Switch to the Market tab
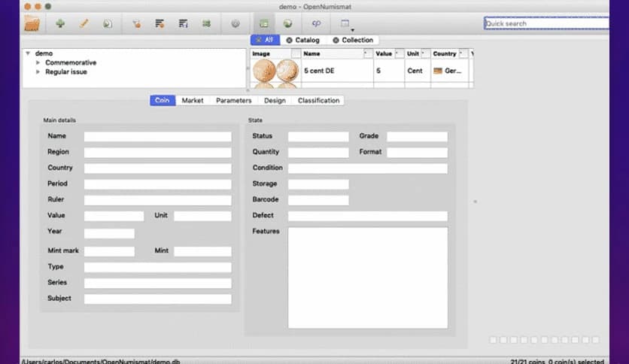 193,101
